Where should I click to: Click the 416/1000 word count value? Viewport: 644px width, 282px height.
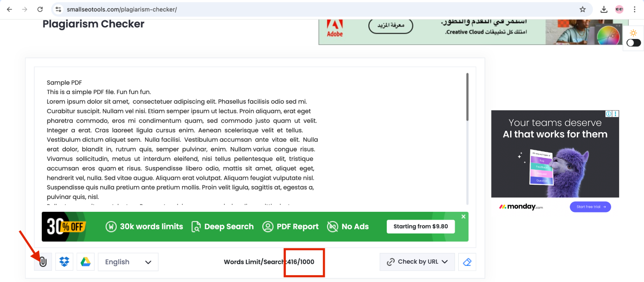point(301,262)
